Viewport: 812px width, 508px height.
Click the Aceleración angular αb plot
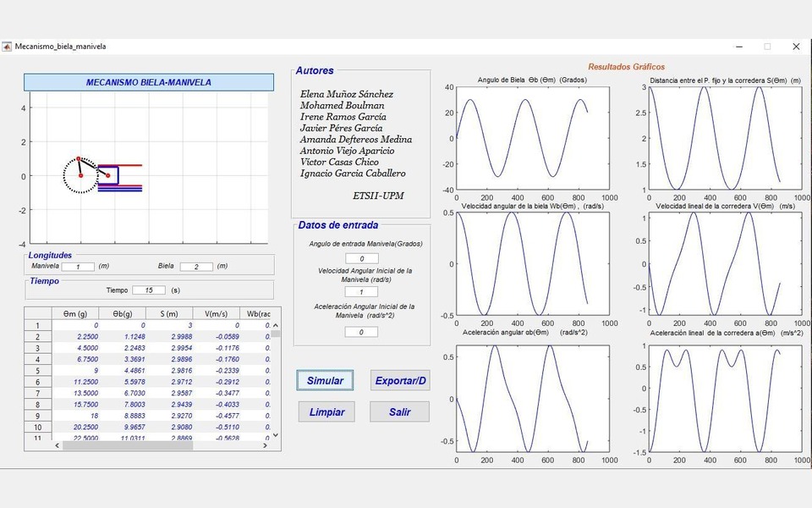[533, 399]
